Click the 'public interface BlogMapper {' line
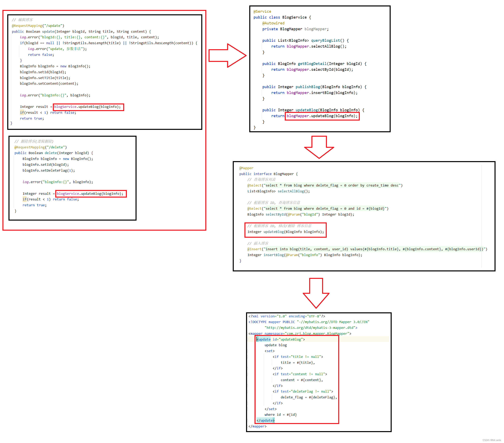This screenshot has height=443, width=504. [268, 174]
